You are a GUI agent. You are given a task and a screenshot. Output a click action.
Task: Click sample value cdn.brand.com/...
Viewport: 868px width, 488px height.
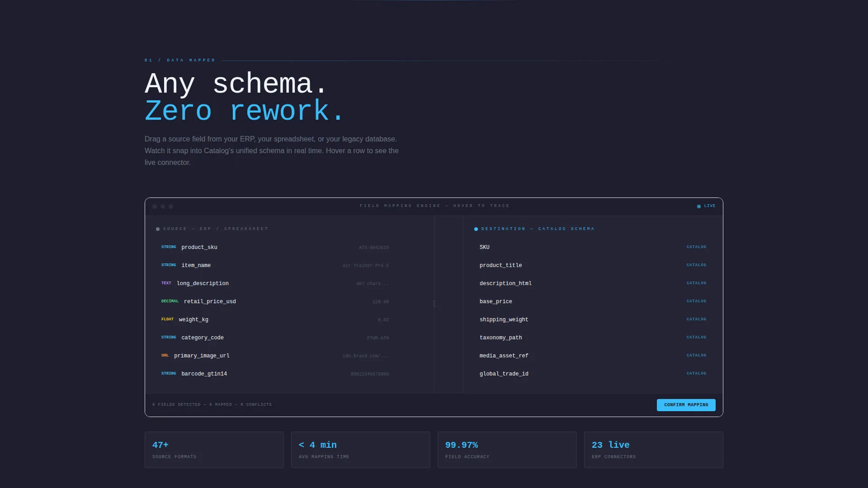(366, 356)
